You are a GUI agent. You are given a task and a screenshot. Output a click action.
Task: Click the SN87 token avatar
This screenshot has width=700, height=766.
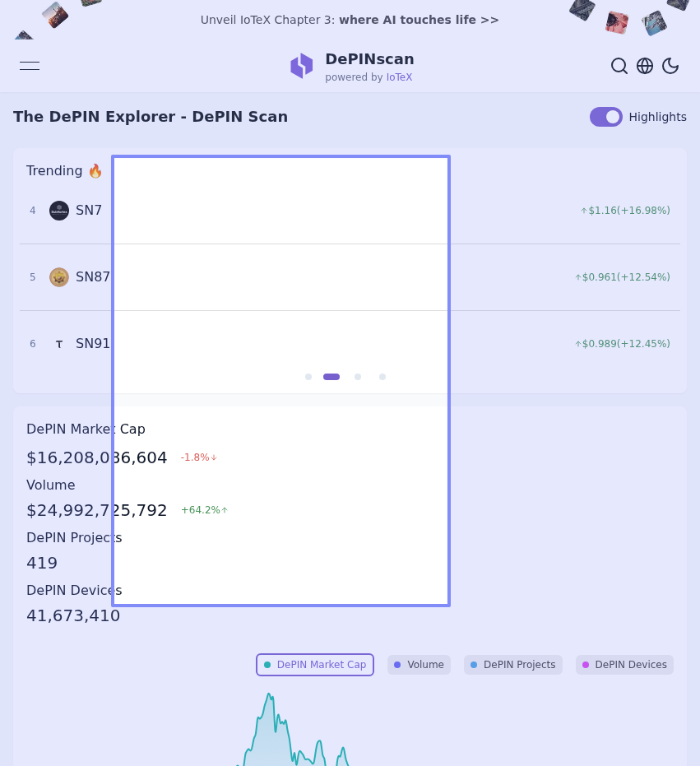coord(59,277)
